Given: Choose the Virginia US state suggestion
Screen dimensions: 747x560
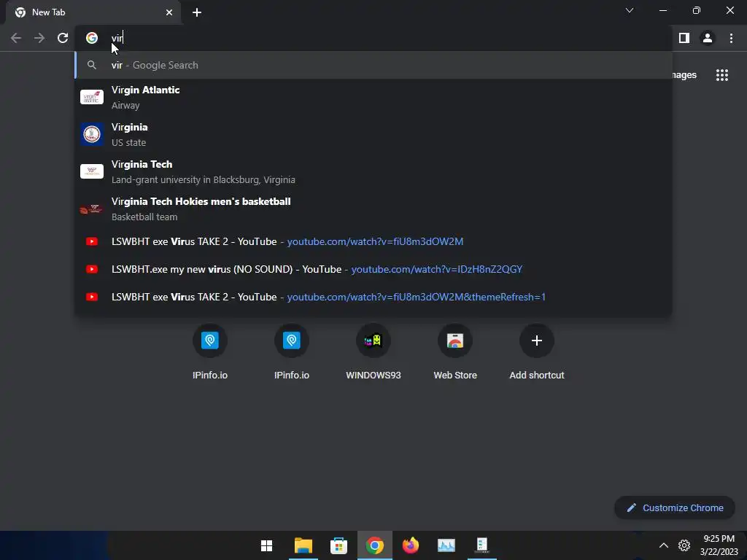Looking at the screenshot, I should [x=374, y=134].
